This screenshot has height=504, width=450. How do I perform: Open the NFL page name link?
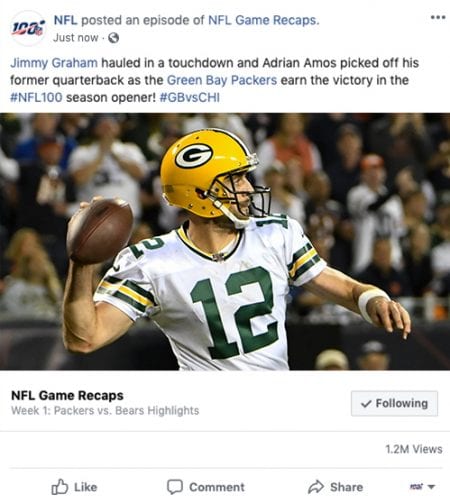click(x=65, y=20)
